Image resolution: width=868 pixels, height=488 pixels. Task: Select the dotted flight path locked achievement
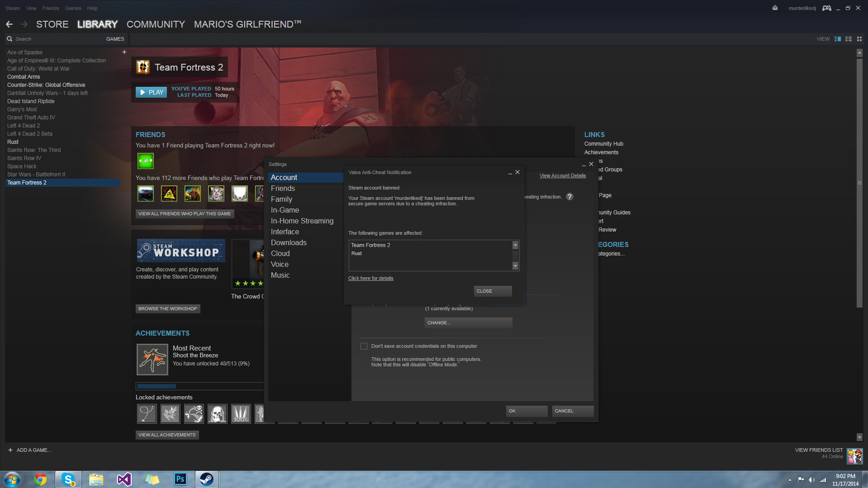point(147,414)
